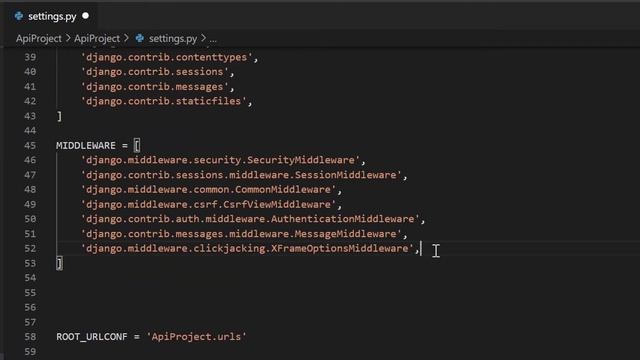Click the unsaved changes dot on settings.py tab
640x360 pixels.
[85, 16]
